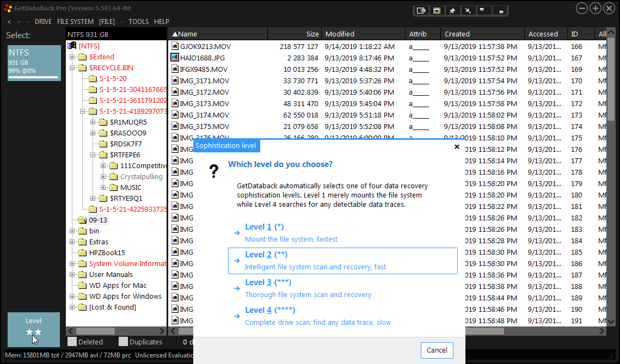The width and height of the screenshot is (620, 364).
Task: Open the DRIVE menu
Action: (43, 22)
